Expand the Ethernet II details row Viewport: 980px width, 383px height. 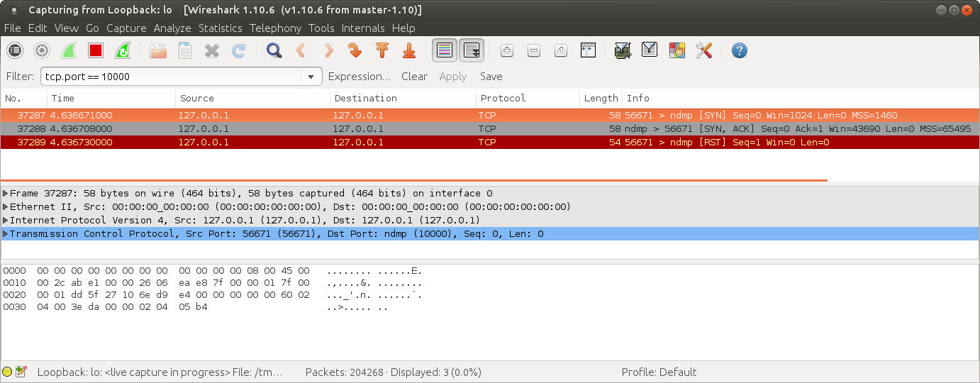(x=6, y=207)
